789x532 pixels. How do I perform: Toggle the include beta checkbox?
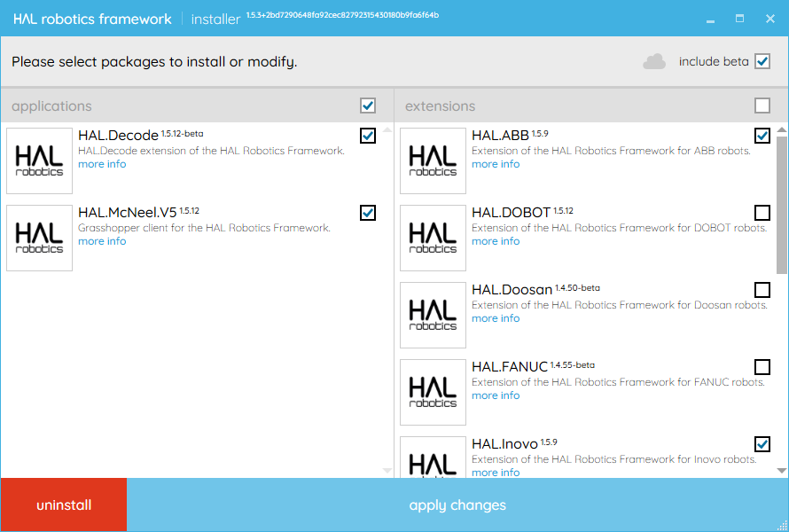pyautogui.click(x=762, y=61)
